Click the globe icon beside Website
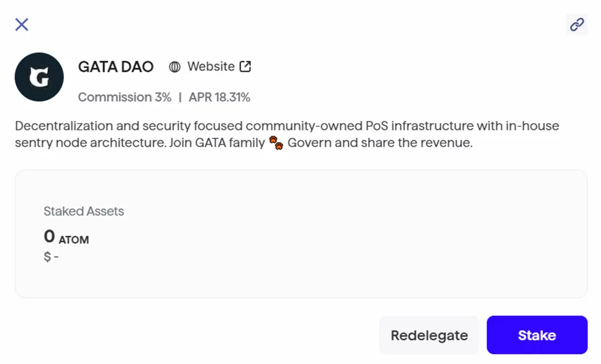Screen dimensions: 601x364 pyautogui.click(x=174, y=67)
